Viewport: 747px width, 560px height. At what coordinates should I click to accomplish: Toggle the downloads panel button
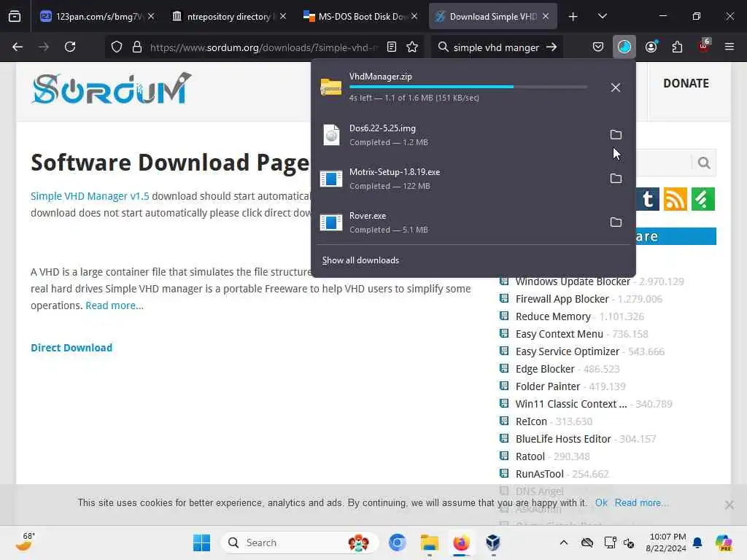624,47
